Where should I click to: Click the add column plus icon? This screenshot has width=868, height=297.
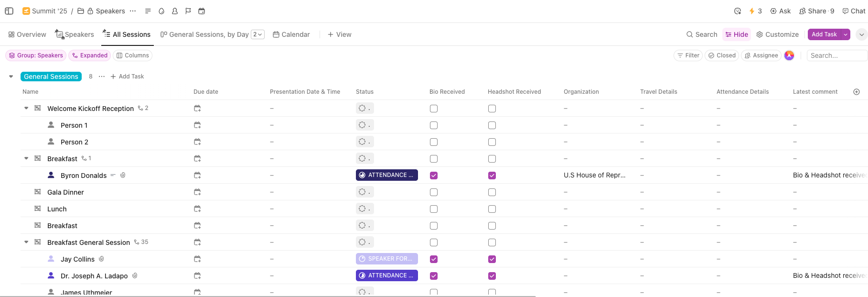pos(857,92)
